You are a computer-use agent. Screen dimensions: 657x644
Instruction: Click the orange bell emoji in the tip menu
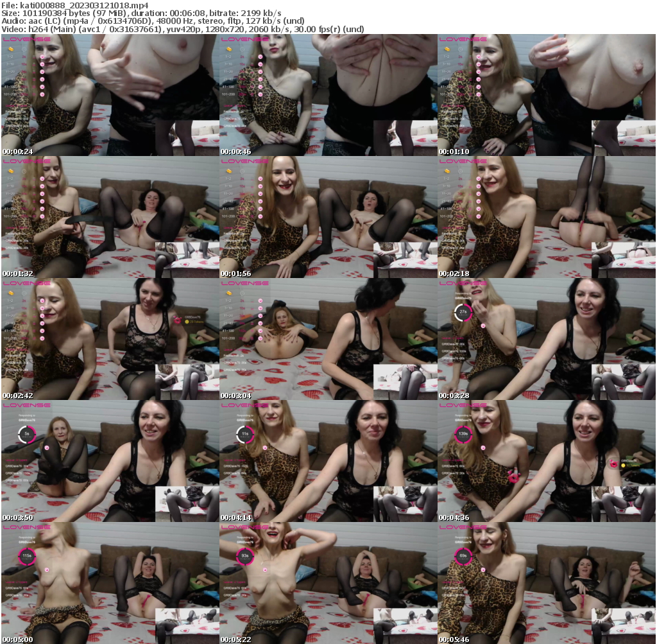coord(11,49)
